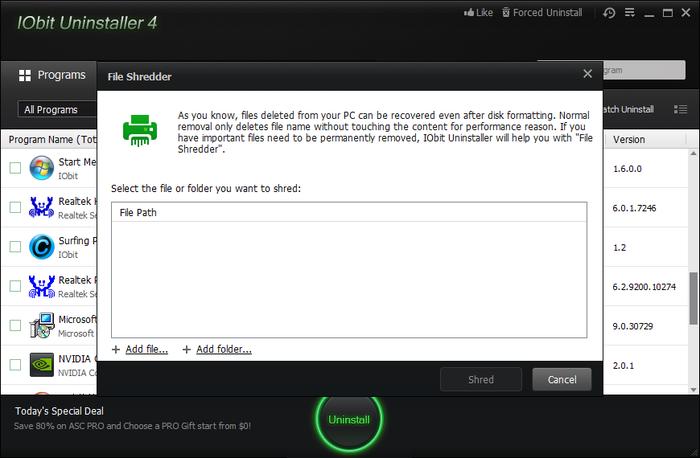Tick the checkbox for Microsoft program row
This screenshot has height=458, width=700.
(x=15, y=325)
